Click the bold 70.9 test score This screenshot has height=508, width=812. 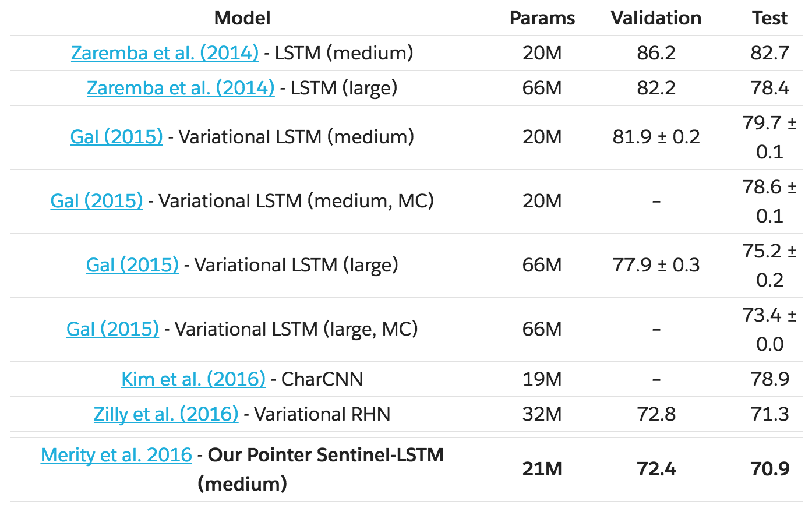769,469
